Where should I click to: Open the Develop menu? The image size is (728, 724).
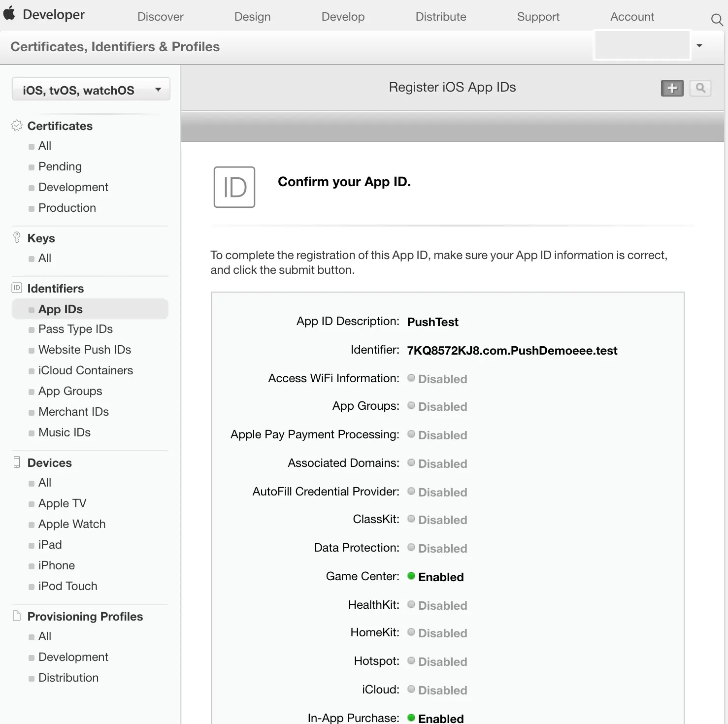click(x=343, y=17)
